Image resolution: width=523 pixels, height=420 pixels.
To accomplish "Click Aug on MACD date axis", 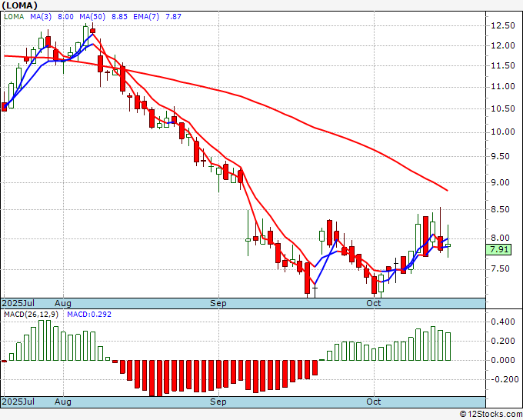I will tap(63, 402).
